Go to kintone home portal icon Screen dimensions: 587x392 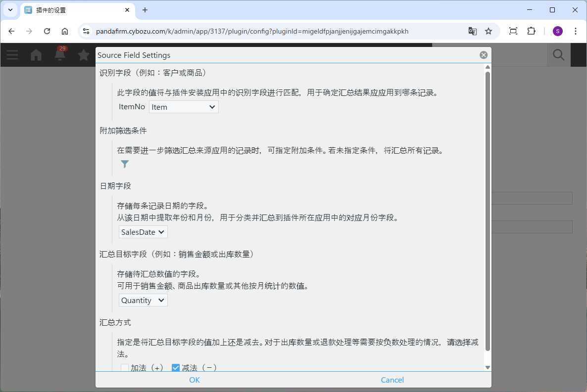(x=36, y=55)
